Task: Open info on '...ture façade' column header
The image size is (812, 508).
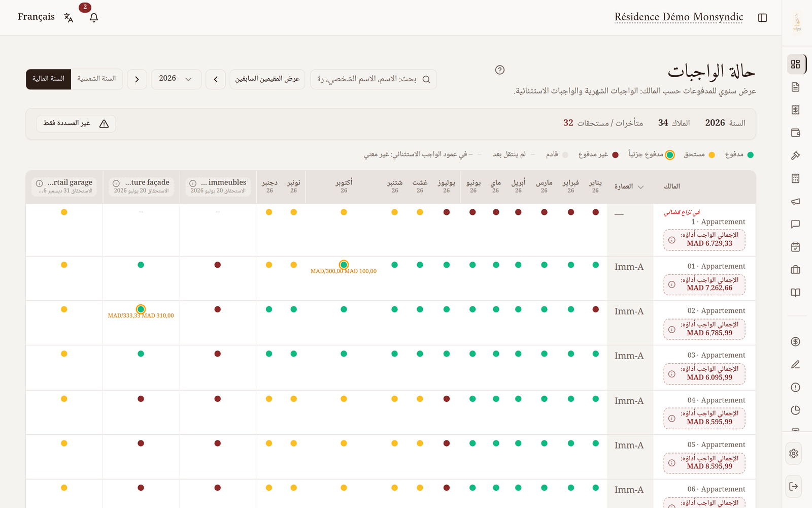Action: (x=116, y=183)
